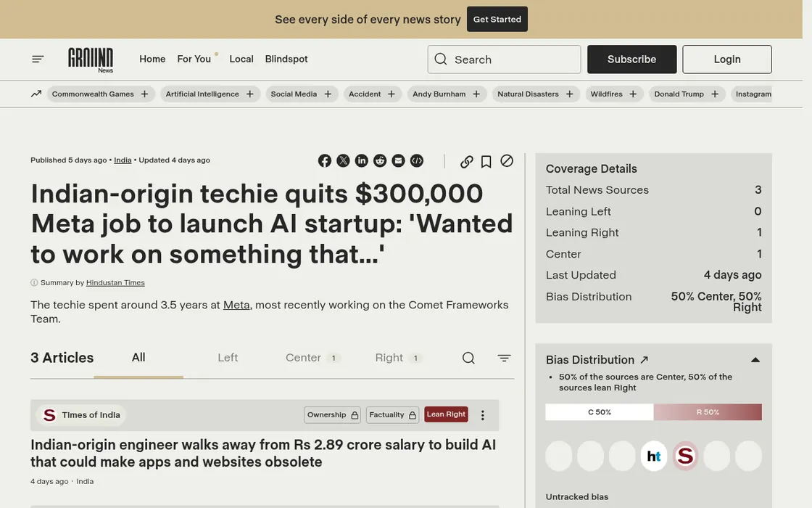Open Times of India three-dot menu

483,415
